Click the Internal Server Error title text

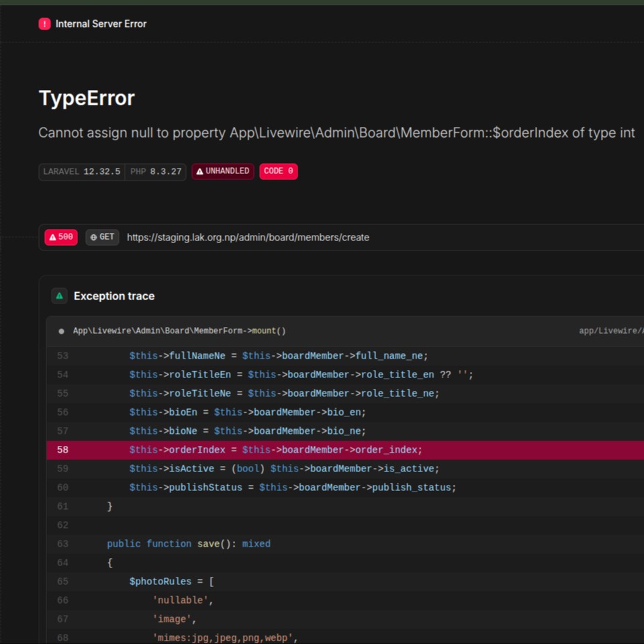(101, 24)
